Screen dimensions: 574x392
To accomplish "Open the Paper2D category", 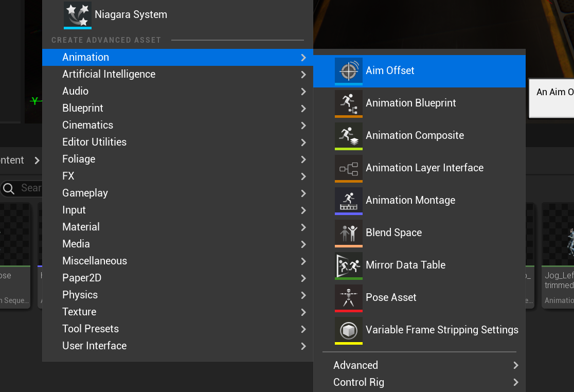I will point(177,278).
